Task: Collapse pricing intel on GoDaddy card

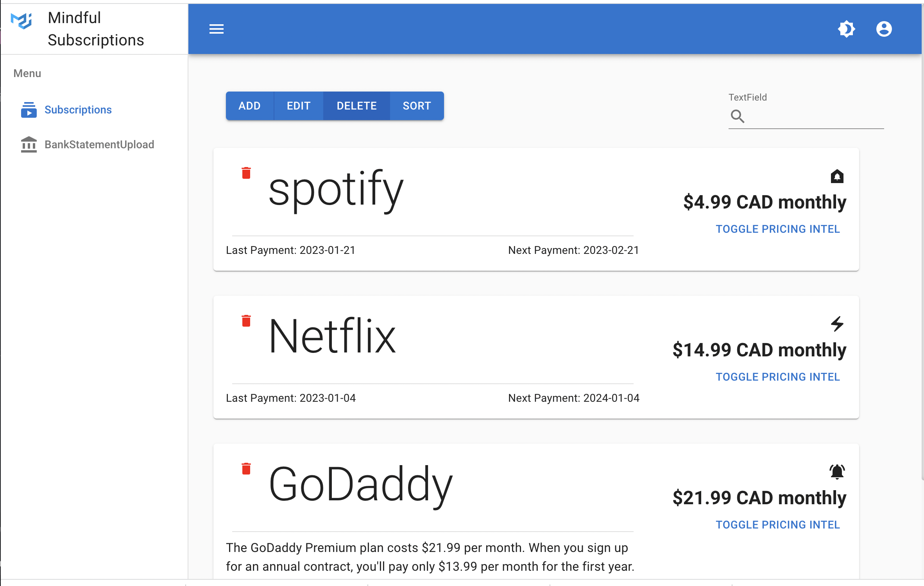Action: pos(777,525)
